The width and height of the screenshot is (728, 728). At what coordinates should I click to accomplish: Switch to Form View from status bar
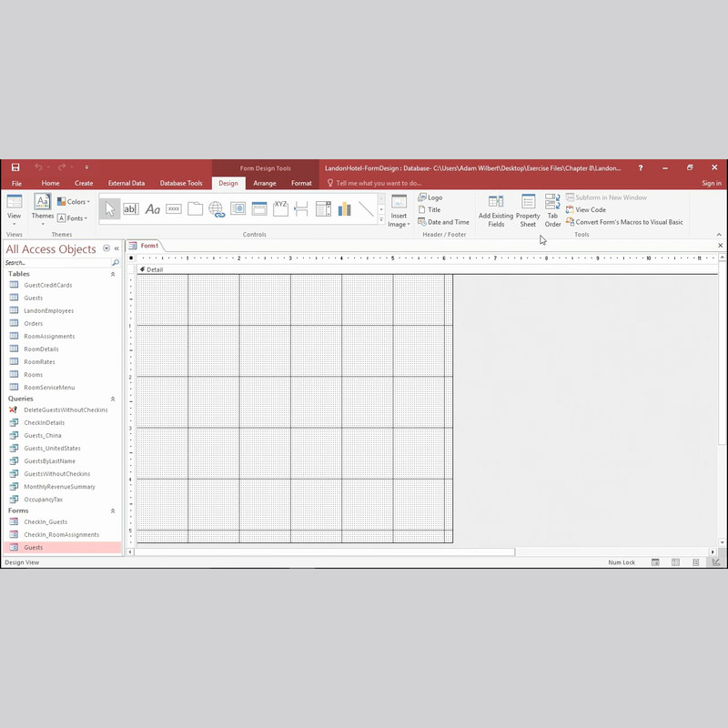(655, 562)
